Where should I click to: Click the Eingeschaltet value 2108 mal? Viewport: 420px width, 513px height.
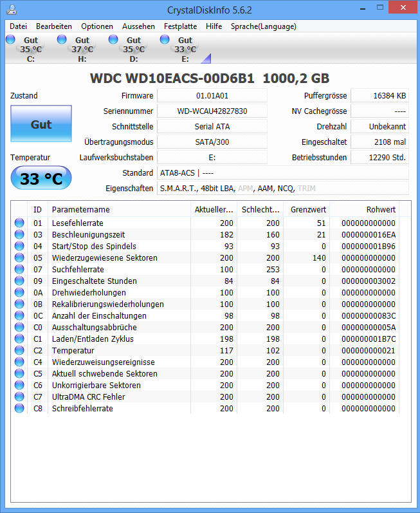379,142
